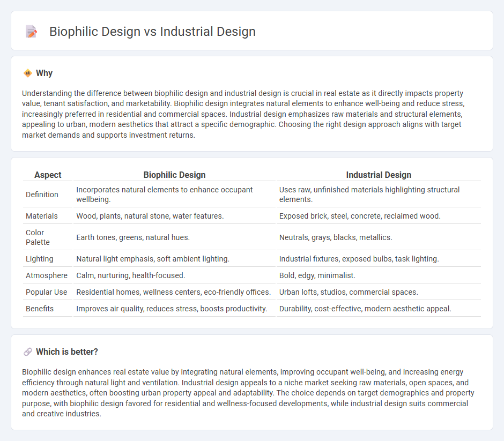The width and height of the screenshot is (504, 441).
Task: Click the Benefits row label
Action: pos(39,309)
